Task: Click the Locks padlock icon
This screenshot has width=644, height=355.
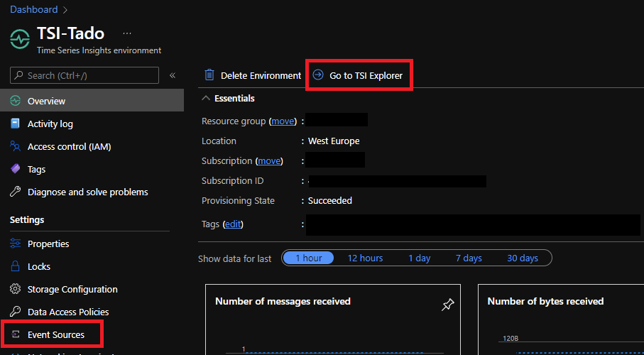Action: (15, 266)
